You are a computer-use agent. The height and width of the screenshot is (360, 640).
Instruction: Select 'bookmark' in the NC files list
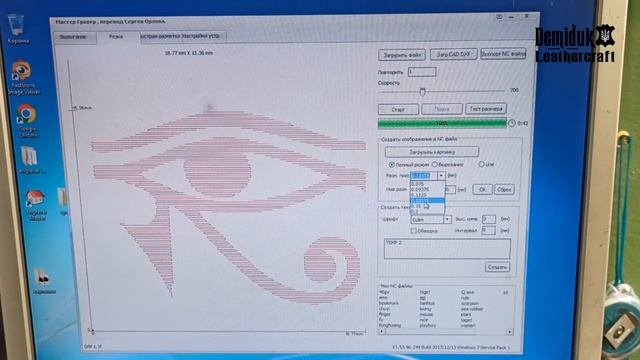[389, 303]
